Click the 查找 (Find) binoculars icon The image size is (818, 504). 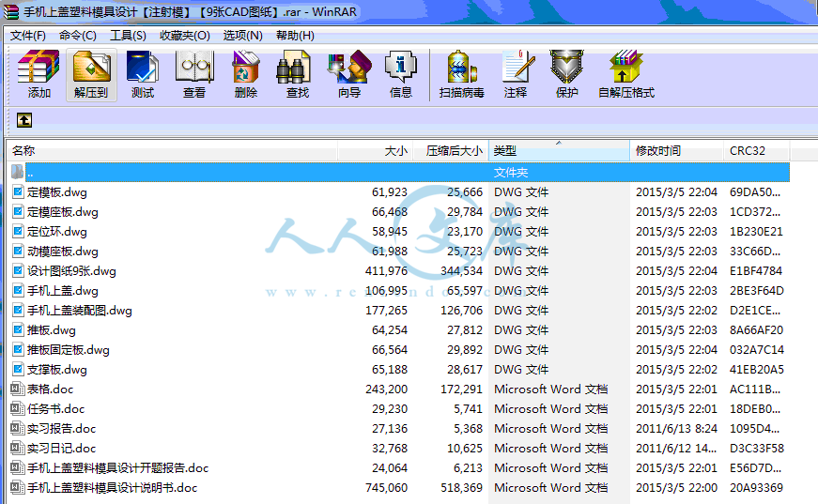click(294, 67)
